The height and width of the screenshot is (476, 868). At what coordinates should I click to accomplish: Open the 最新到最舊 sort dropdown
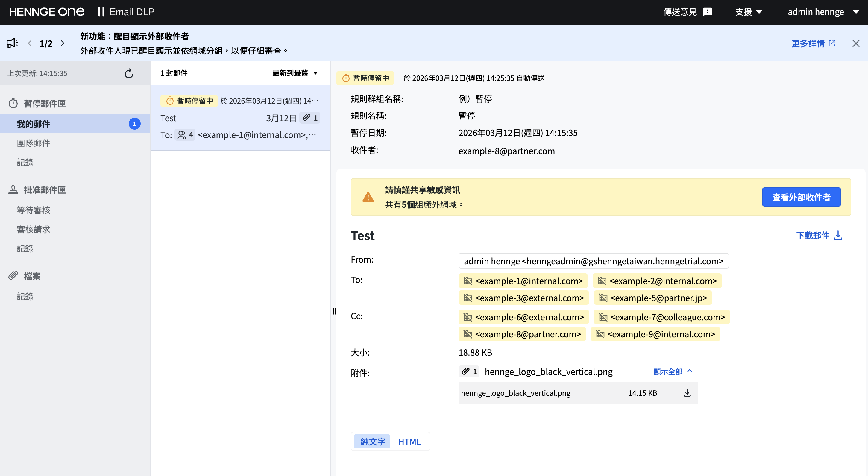coord(295,73)
